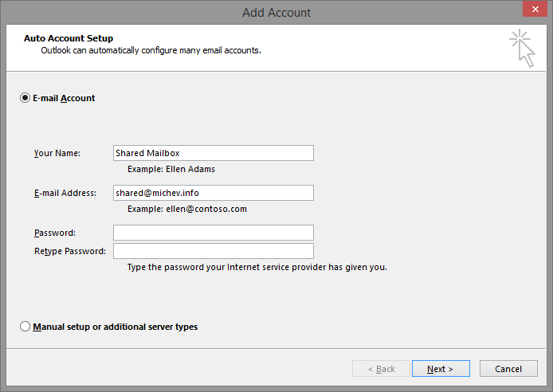Click the E-mail Address label
This screenshot has width=553, height=392.
[65, 193]
